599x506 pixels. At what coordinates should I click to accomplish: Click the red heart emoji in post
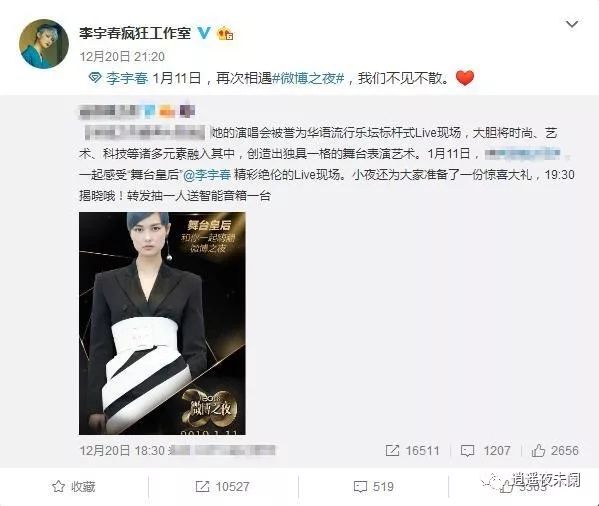click(x=465, y=78)
